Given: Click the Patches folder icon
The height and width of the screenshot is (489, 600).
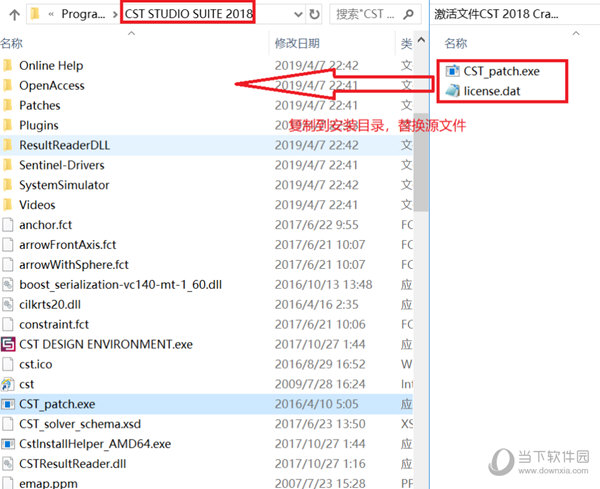Looking at the screenshot, I should coord(8,105).
